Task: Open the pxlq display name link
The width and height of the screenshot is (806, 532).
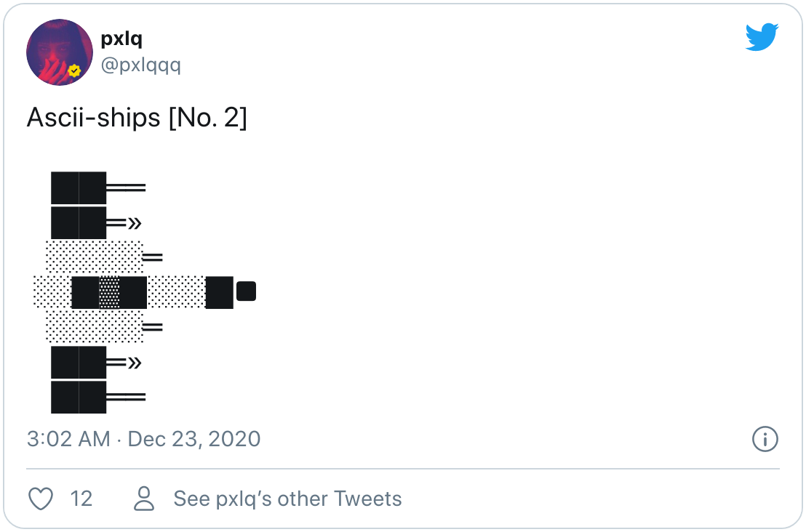Action: (x=121, y=39)
